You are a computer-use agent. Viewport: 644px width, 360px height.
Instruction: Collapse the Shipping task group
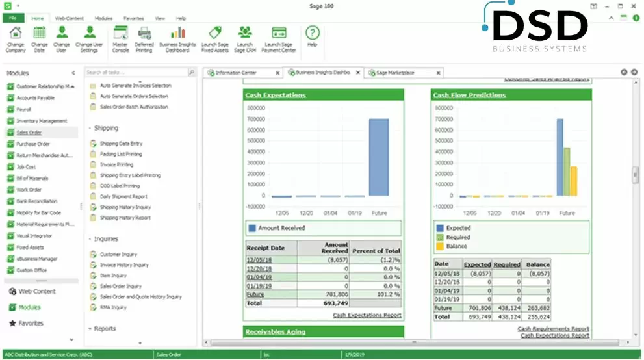click(x=90, y=129)
